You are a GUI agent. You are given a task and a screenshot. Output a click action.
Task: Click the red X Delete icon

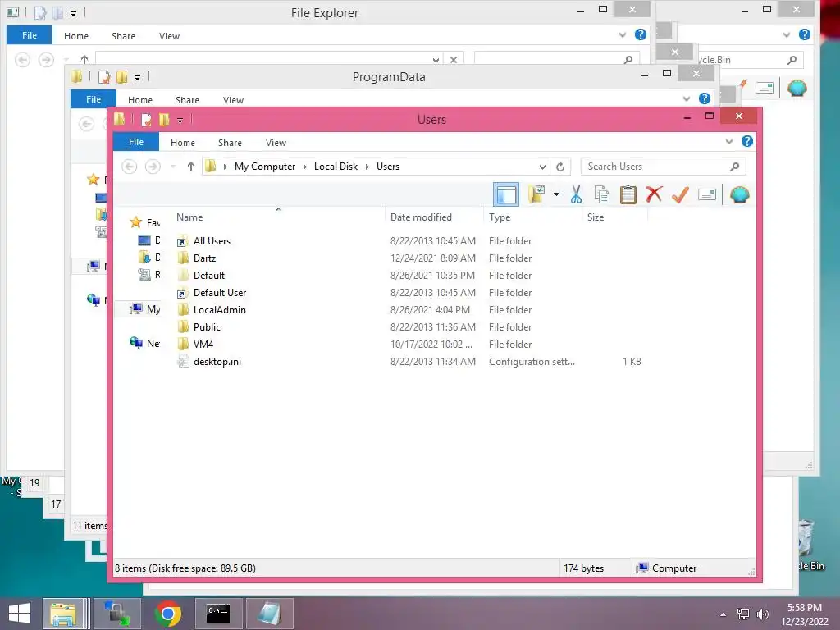654,194
